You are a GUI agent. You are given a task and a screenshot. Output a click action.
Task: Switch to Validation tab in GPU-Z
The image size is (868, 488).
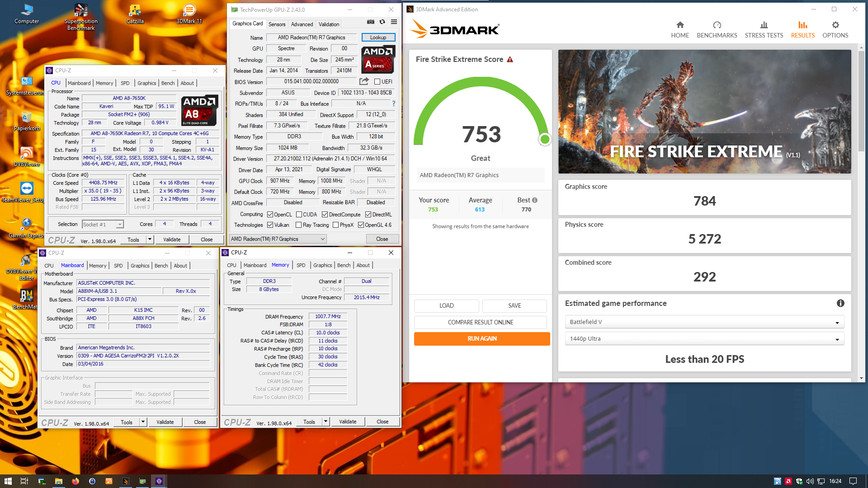[x=329, y=24]
